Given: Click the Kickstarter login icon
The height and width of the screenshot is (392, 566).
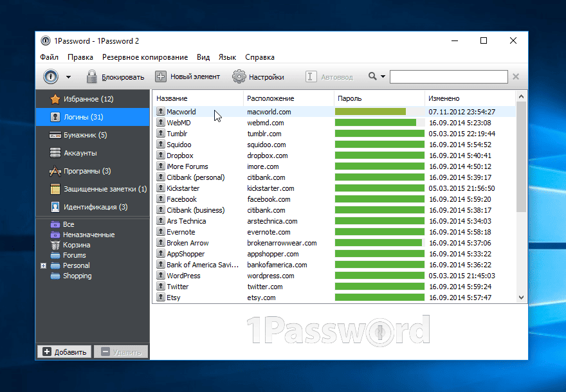Looking at the screenshot, I should tap(161, 188).
